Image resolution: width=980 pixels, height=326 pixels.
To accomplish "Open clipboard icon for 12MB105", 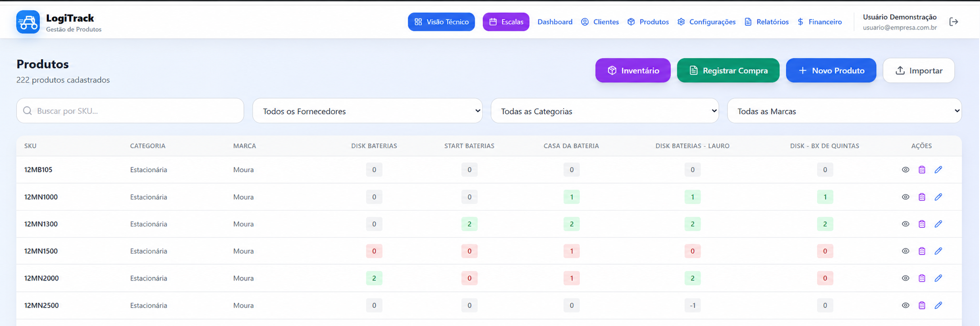I will 922,170.
